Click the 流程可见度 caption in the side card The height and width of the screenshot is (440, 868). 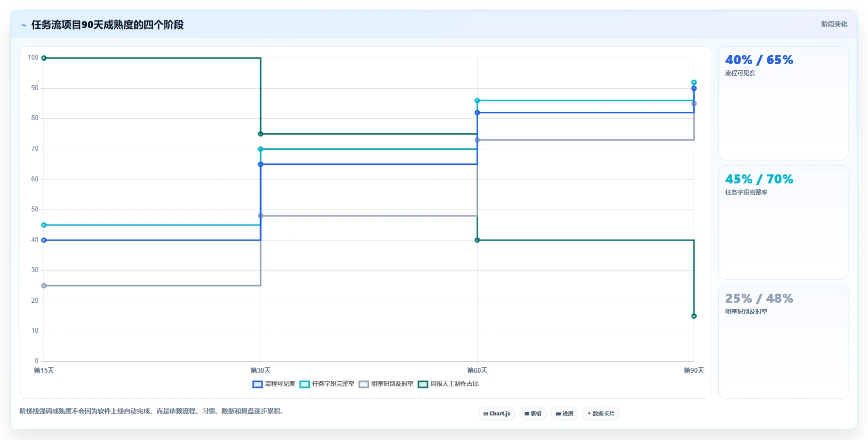pyautogui.click(x=740, y=73)
